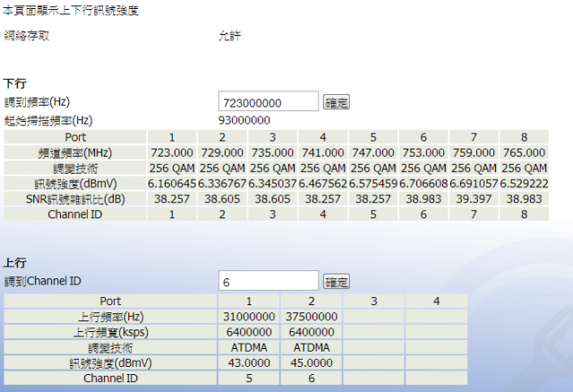This screenshot has height=392, width=573.
Task: Click signal strength value 6.575459
Action: [373, 183]
